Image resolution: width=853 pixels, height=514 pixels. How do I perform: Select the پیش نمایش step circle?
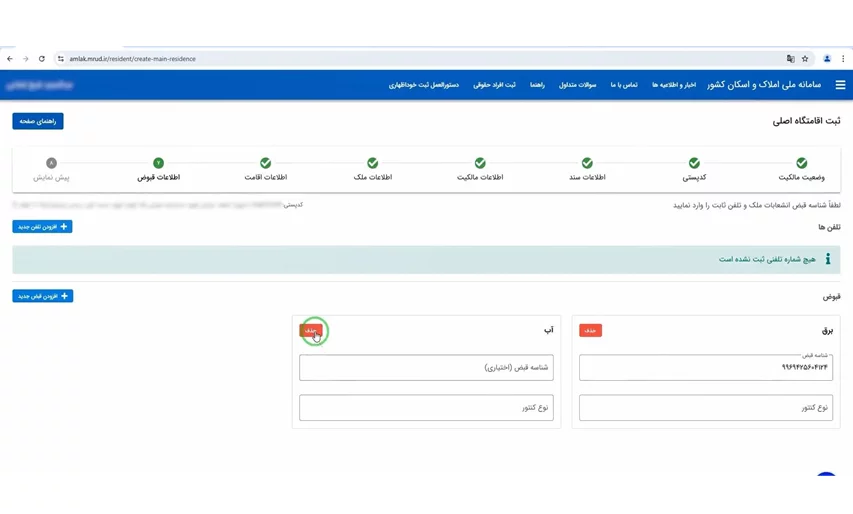click(x=51, y=163)
